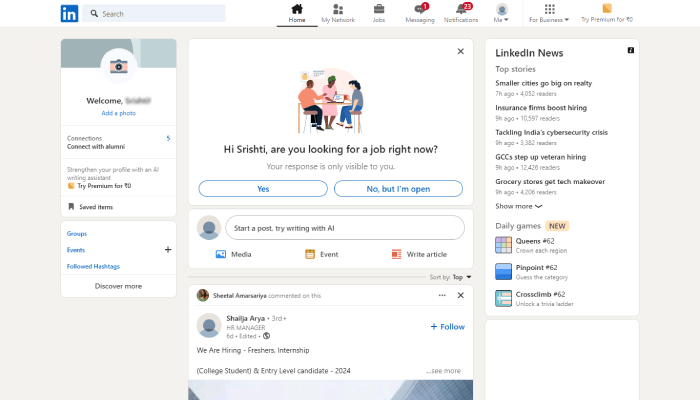
Task: Open Connections, Connect with alumni
Action: [x=118, y=142]
